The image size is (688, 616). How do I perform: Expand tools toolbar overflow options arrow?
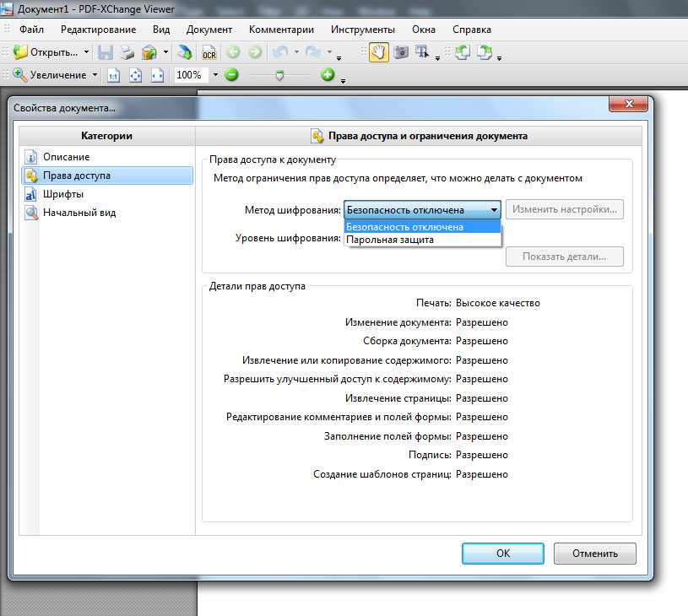(x=437, y=58)
